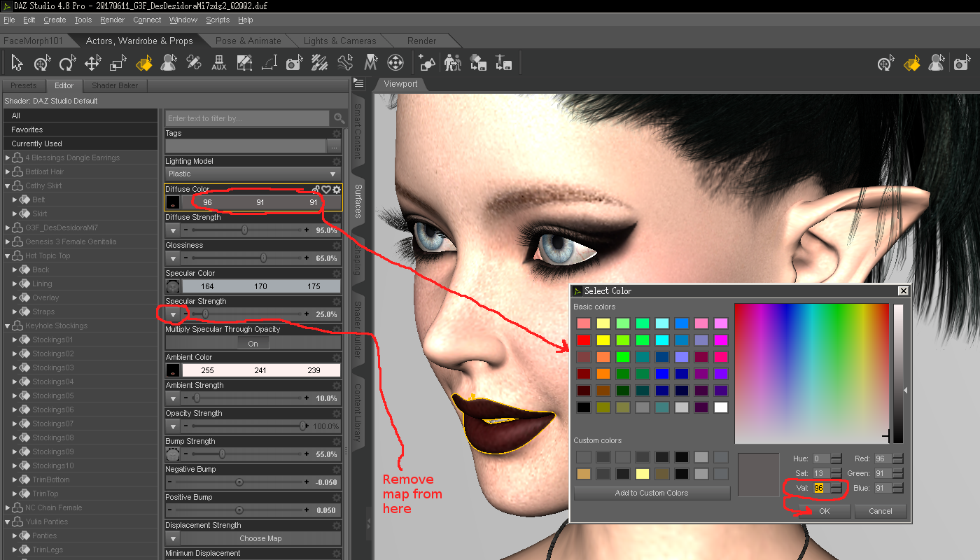
Task: Collapse the Keyhole Stockings tree node
Action: [x=8, y=326]
